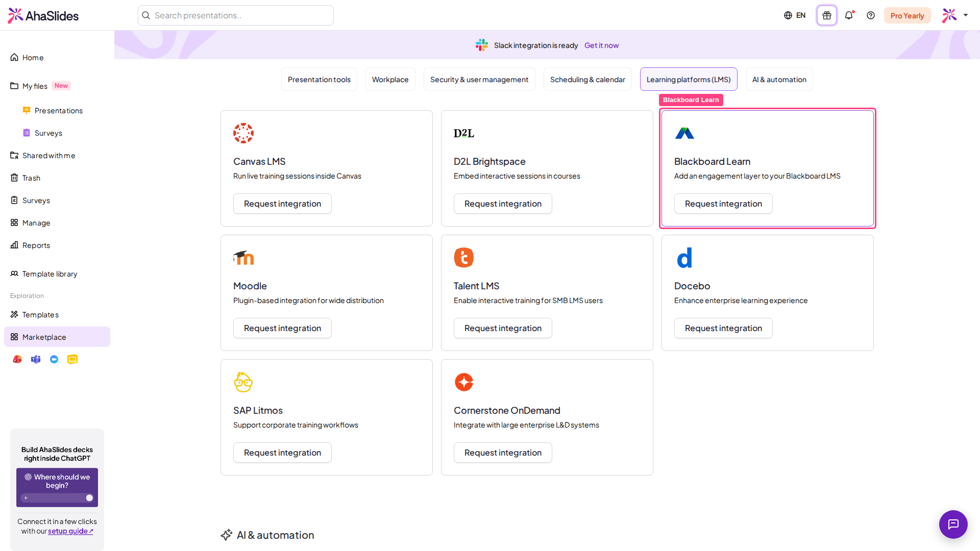Viewport: 980px width, 551px height.
Task: Request integration for Docebo
Action: click(723, 328)
